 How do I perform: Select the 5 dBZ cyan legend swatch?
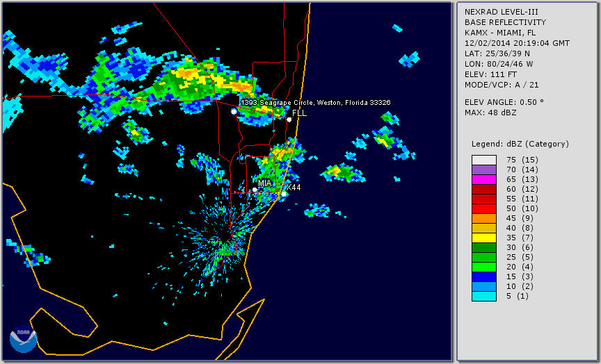coord(484,297)
